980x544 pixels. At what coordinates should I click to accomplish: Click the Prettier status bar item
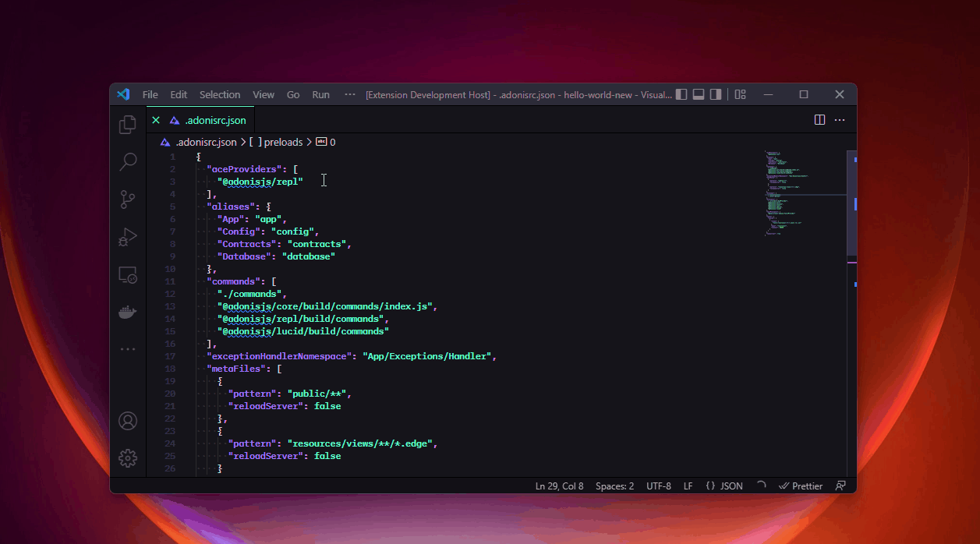[x=801, y=486]
